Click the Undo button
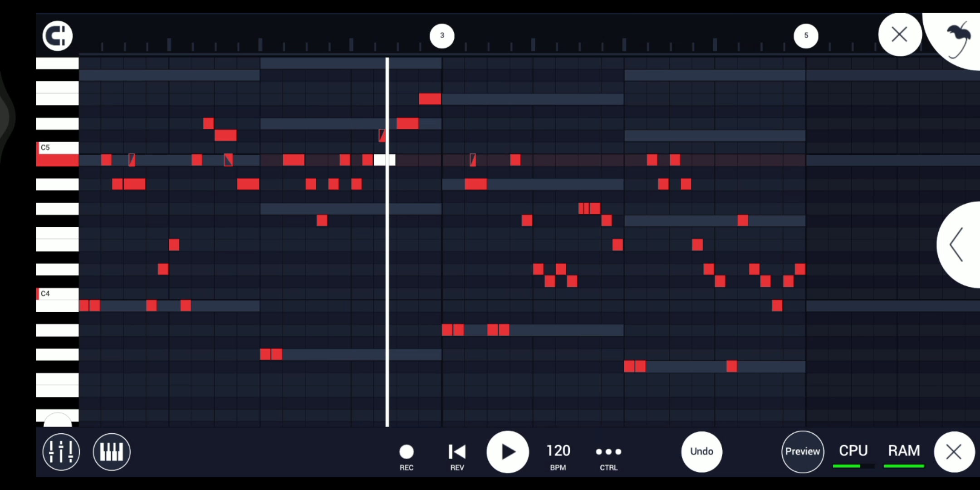The width and height of the screenshot is (980, 490). point(702,451)
